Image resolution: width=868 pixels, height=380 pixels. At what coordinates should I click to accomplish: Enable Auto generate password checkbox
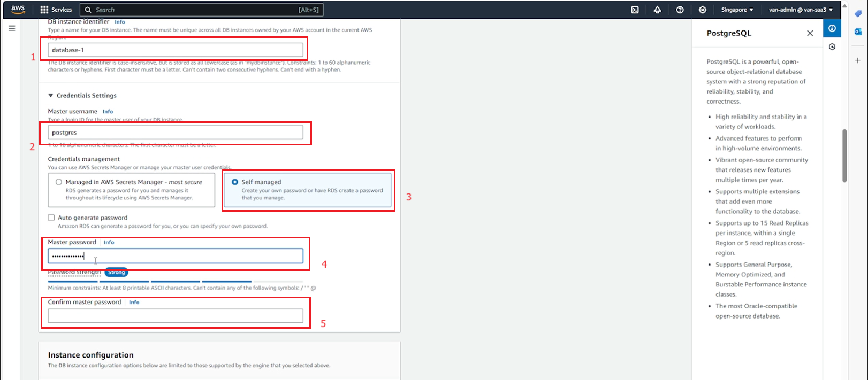coord(51,218)
